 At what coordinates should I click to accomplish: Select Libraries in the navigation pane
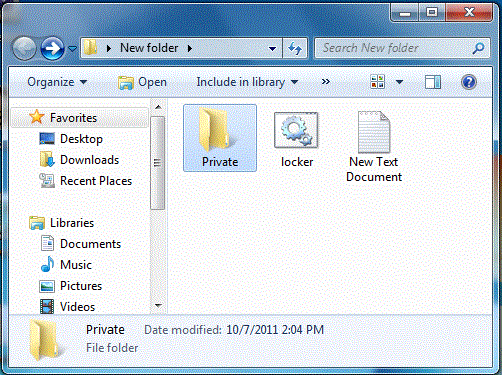coord(72,223)
